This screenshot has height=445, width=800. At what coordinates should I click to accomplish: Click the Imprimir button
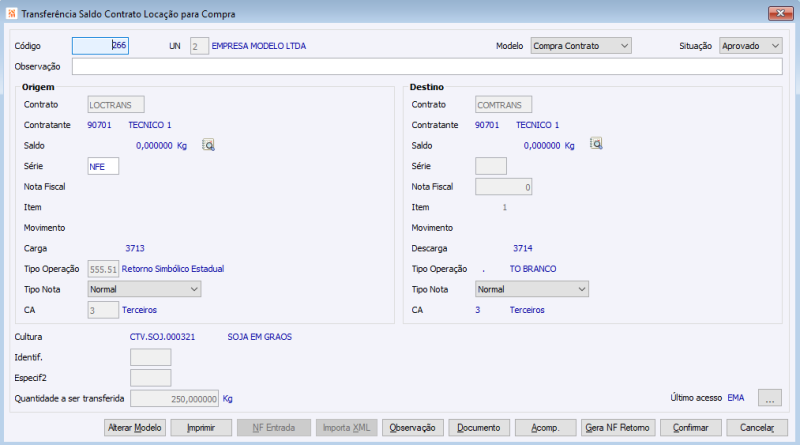pos(201,428)
